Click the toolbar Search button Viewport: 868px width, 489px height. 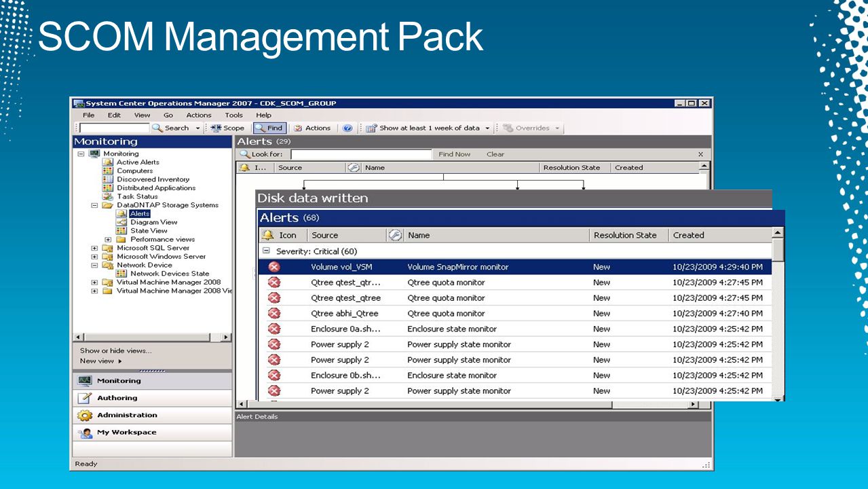click(171, 128)
